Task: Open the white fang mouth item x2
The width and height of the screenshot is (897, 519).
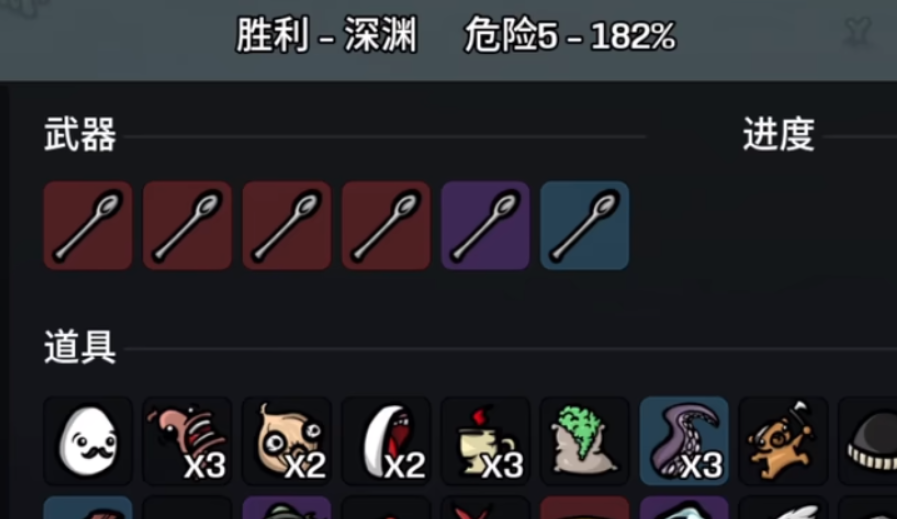Action: 386,441
